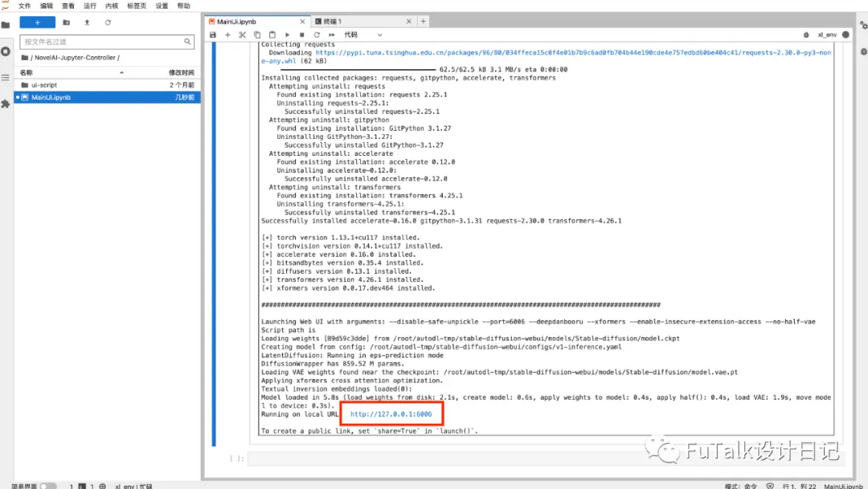
Task: Copy the selected cell from notebook toolbar
Action: [257, 35]
